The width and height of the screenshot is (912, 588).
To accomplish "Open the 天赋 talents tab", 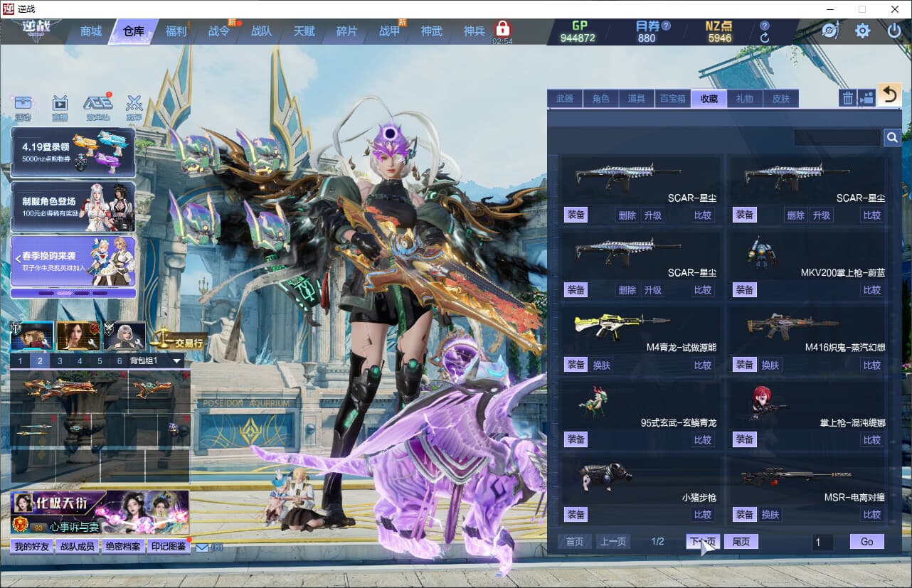I will [304, 31].
